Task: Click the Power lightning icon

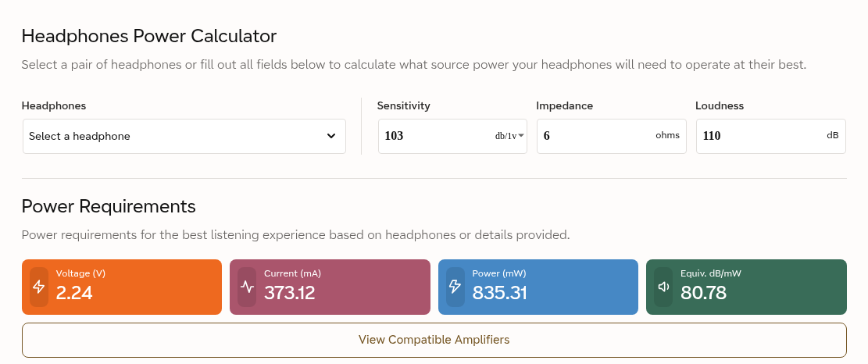Action: tap(455, 287)
